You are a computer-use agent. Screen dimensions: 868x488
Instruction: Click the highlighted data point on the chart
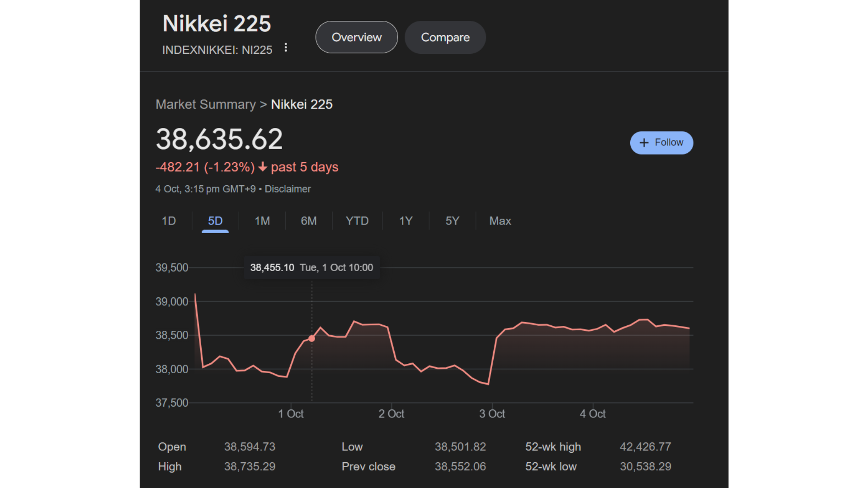[x=312, y=338]
